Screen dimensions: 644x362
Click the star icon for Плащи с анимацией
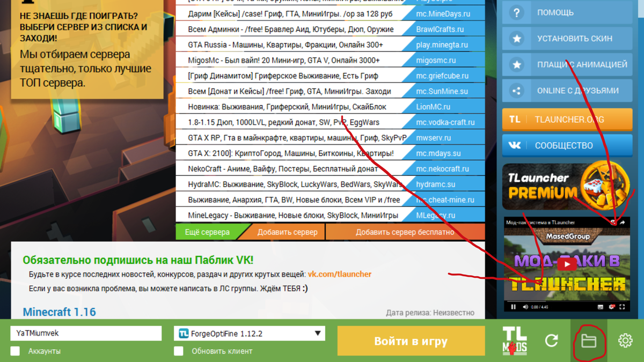coord(516,64)
